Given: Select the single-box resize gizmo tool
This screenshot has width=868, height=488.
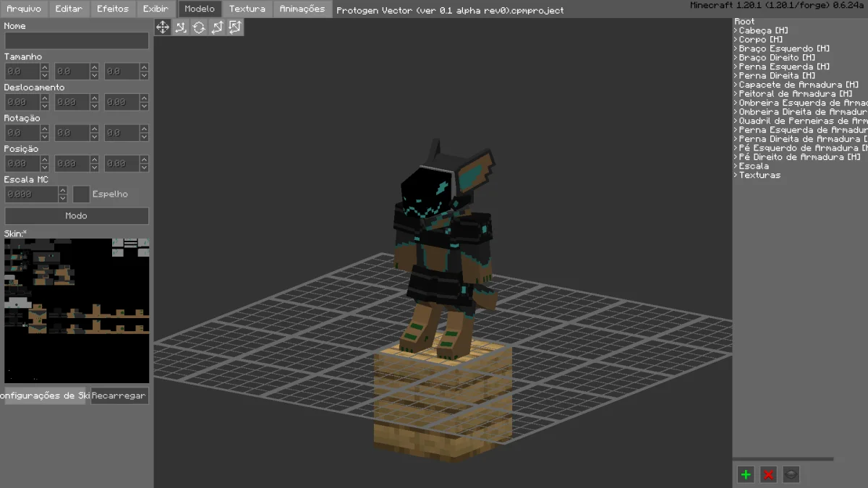Looking at the screenshot, I should pos(217,27).
